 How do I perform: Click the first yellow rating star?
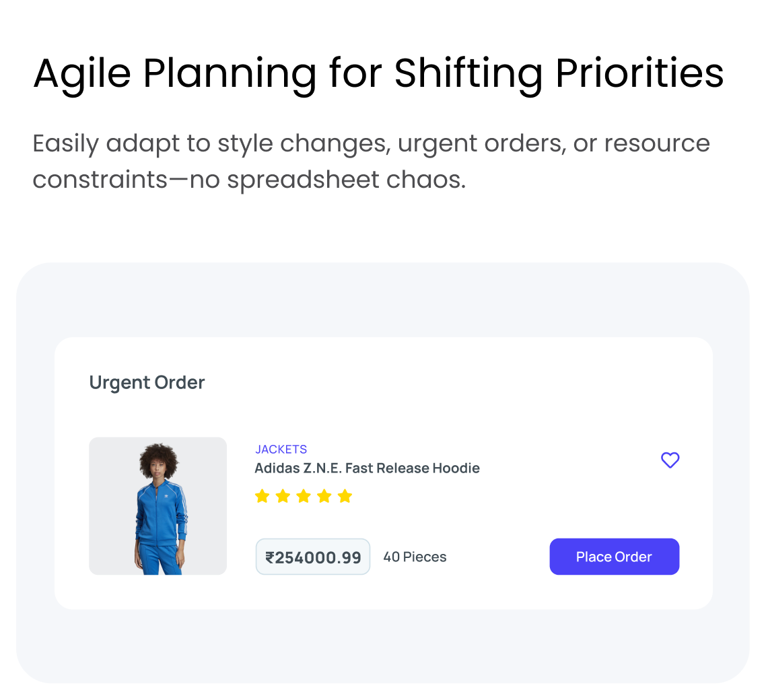262,497
